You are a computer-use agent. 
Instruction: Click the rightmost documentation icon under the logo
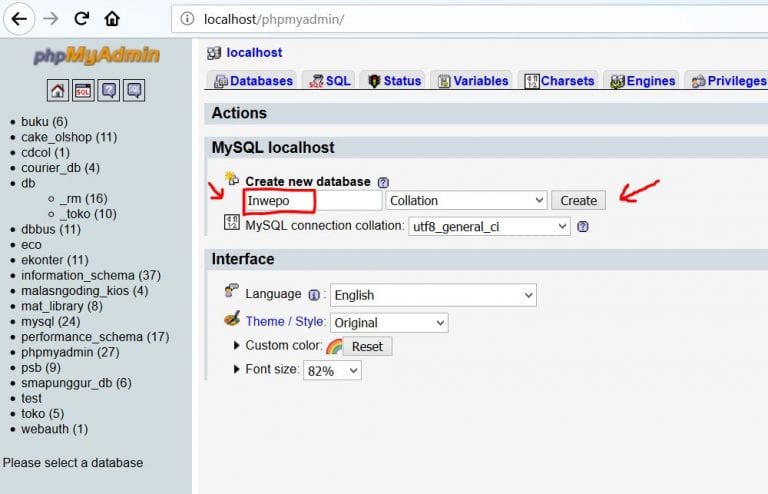click(x=133, y=91)
